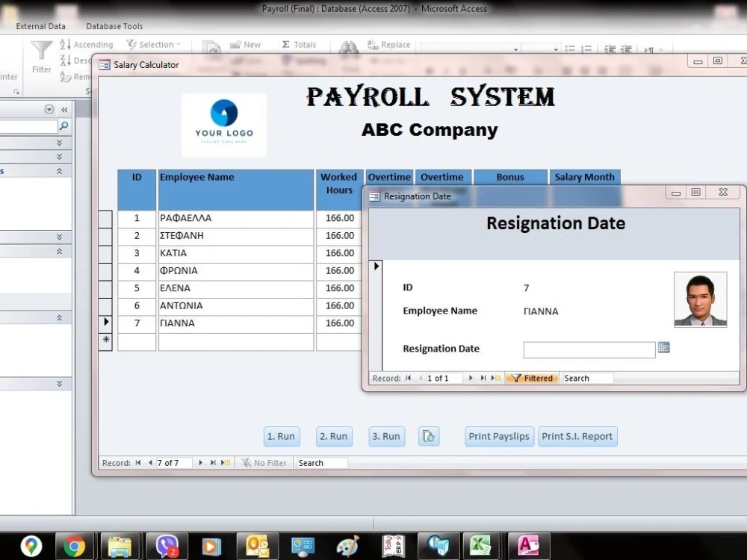Click the 3. Run button
The height and width of the screenshot is (560, 747).
(x=386, y=436)
